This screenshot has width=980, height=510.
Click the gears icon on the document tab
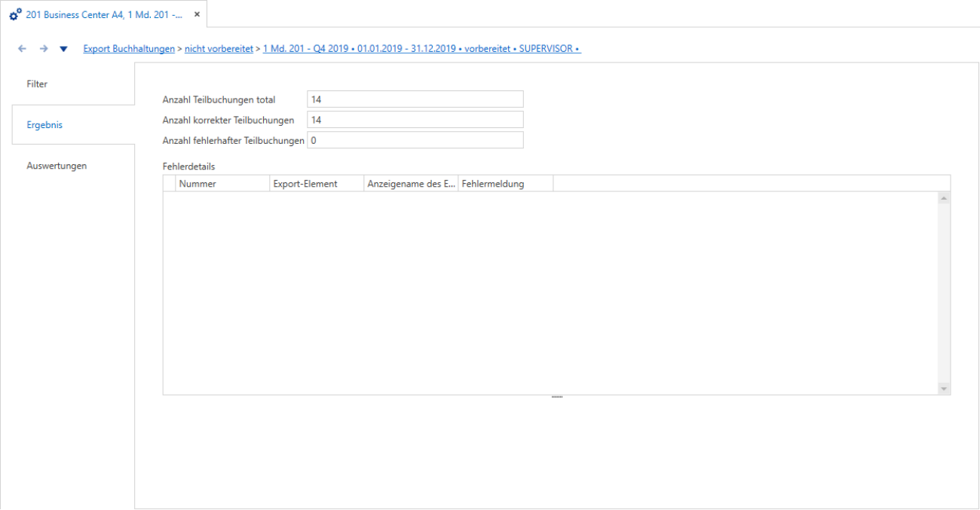[15, 14]
